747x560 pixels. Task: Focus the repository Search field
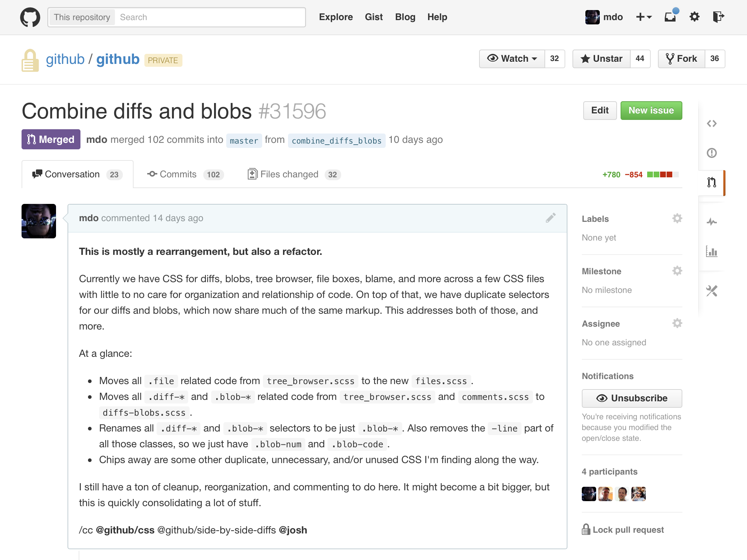(x=210, y=17)
